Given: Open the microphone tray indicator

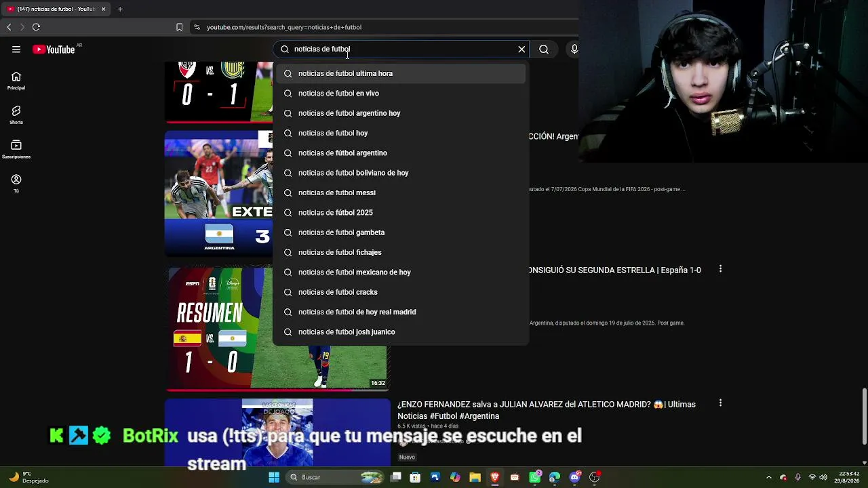Looking at the screenshot, I should point(797,477).
